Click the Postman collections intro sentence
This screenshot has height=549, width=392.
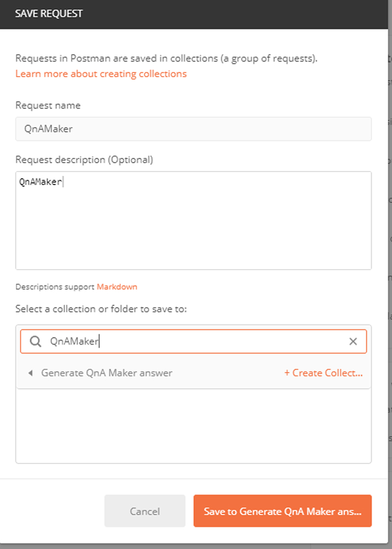(x=166, y=58)
